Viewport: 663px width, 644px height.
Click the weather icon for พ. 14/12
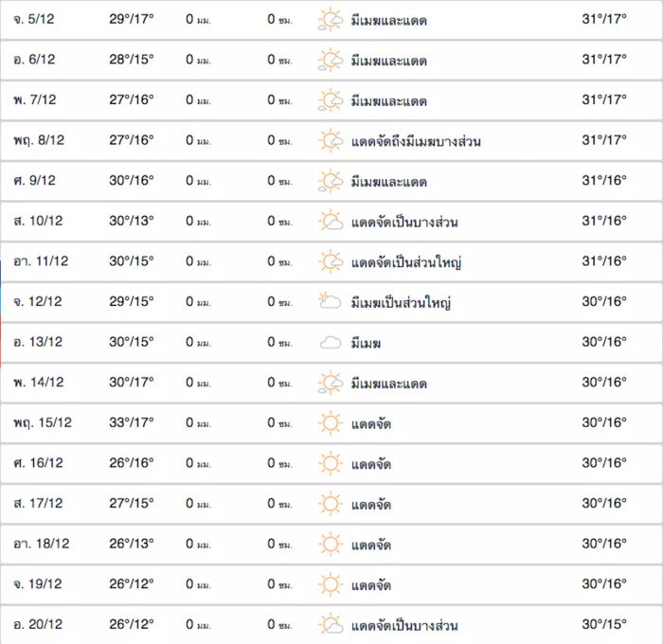point(330,384)
